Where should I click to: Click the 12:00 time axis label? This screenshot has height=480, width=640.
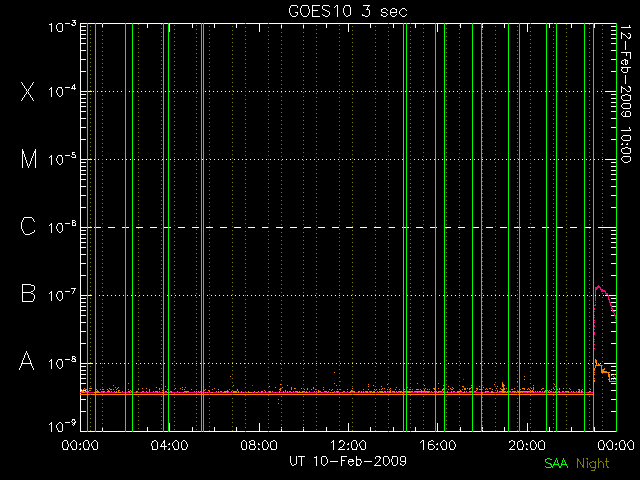[348, 445]
